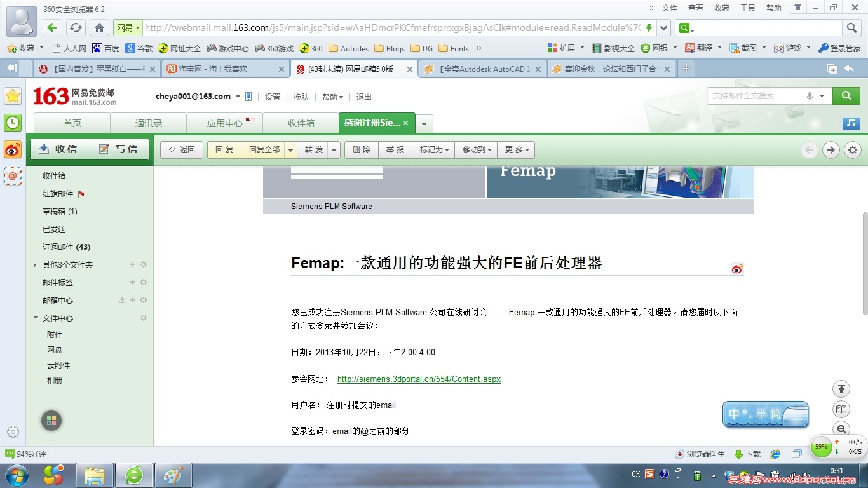The image size is (868, 488).
Task: Click the 退出 logout link
Action: 364,97
